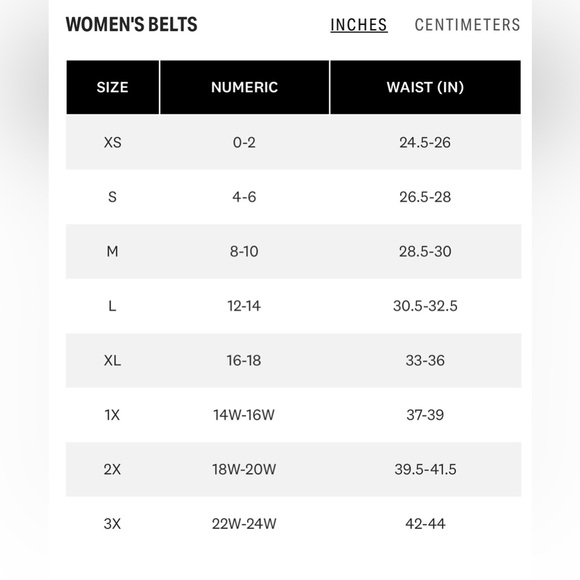Switch to the CENTIMETERS tab
The image size is (580, 580).
pyautogui.click(x=468, y=25)
